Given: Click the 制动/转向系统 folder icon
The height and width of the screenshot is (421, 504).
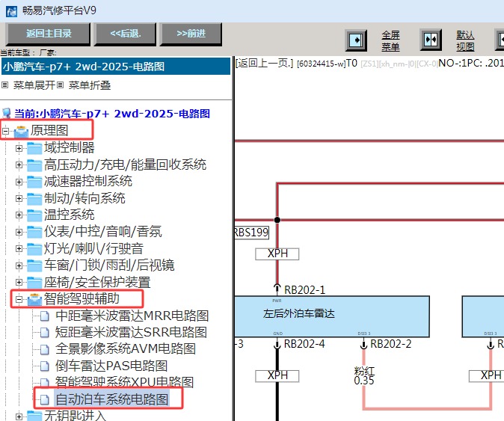Looking at the screenshot, I should tap(34, 198).
